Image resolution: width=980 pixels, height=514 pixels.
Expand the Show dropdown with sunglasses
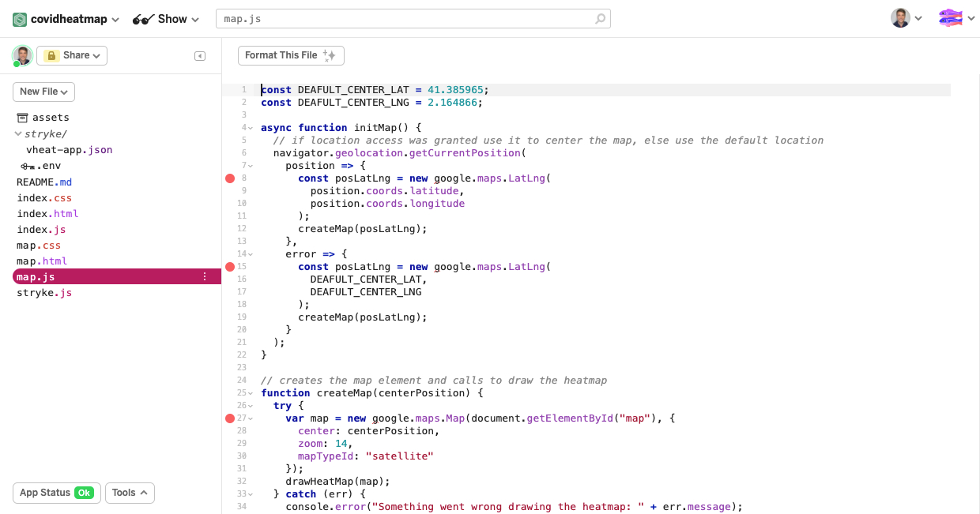pyautogui.click(x=166, y=19)
